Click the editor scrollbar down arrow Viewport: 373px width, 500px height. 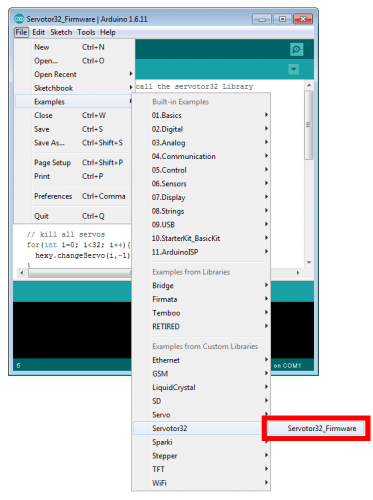tap(309, 262)
